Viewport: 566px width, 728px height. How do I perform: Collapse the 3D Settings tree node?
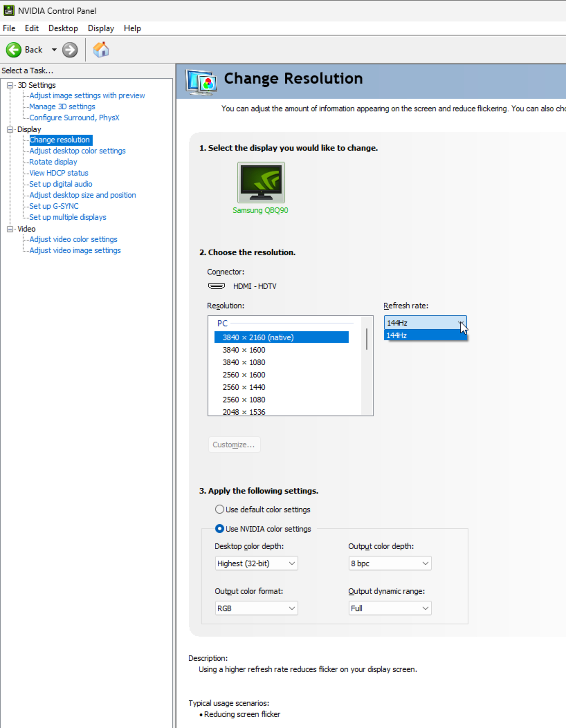pos(10,85)
